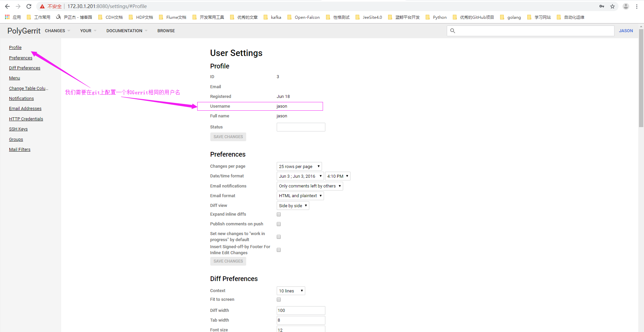Click the Status input field
Screen dimensions: 644x332
click(x=301, y=127)
